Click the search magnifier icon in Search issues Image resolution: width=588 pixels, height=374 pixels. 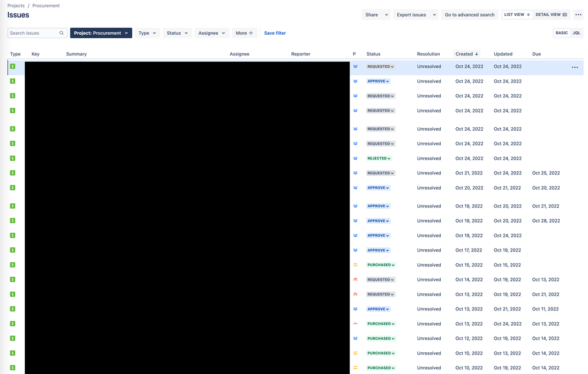click(x=61, y=33)
